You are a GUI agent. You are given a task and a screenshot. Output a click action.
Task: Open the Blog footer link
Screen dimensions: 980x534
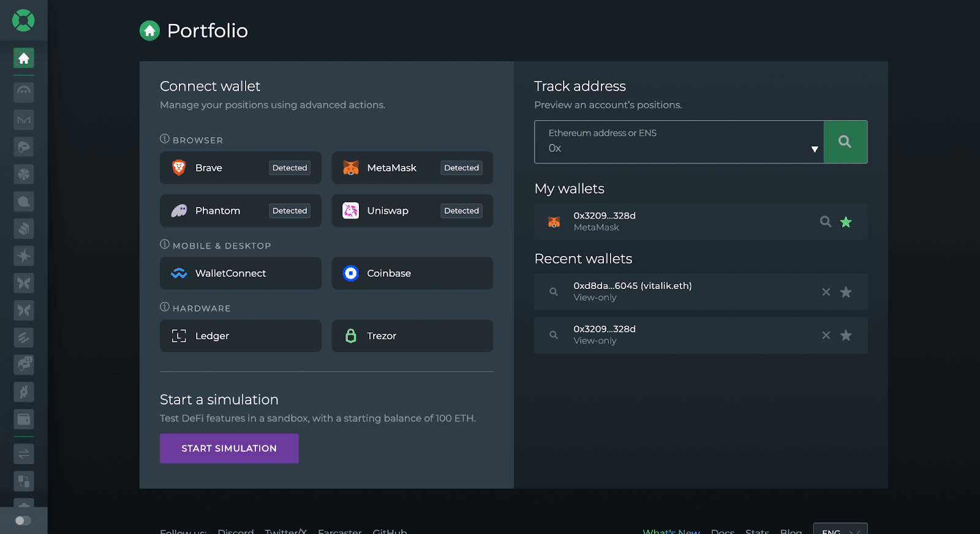tap(791, 531)
